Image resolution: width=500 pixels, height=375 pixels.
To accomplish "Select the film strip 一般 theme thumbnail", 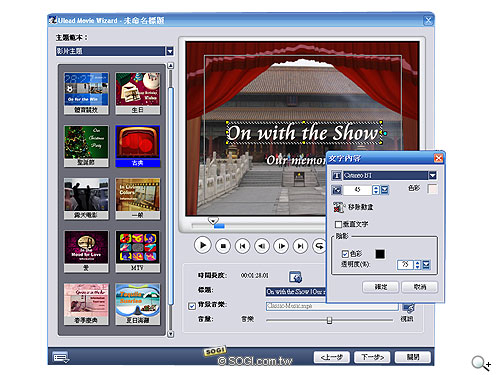I will pos(138,199).
